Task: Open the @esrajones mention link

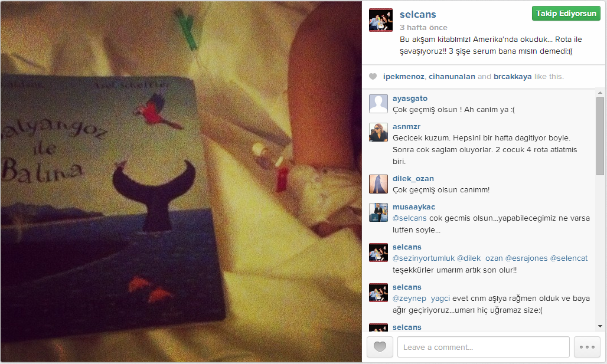Action: (527, 258)
